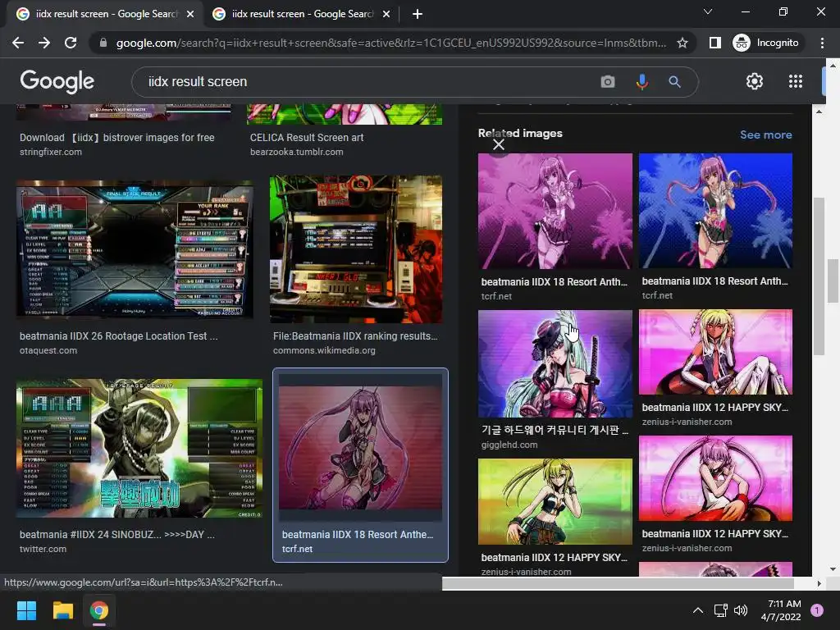Open the green-haired HAPPY SKY thumbnail
Image resolution: width=840 pixels, height=630 pixels.
[x=555, y=501]
